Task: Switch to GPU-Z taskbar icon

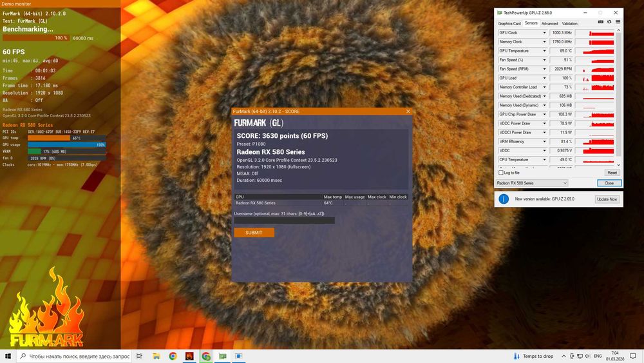Action: [x=222, y=356]
